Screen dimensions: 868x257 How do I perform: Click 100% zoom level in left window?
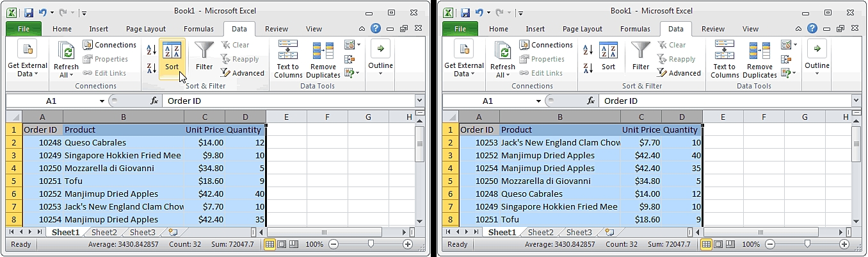coord(314,244)
